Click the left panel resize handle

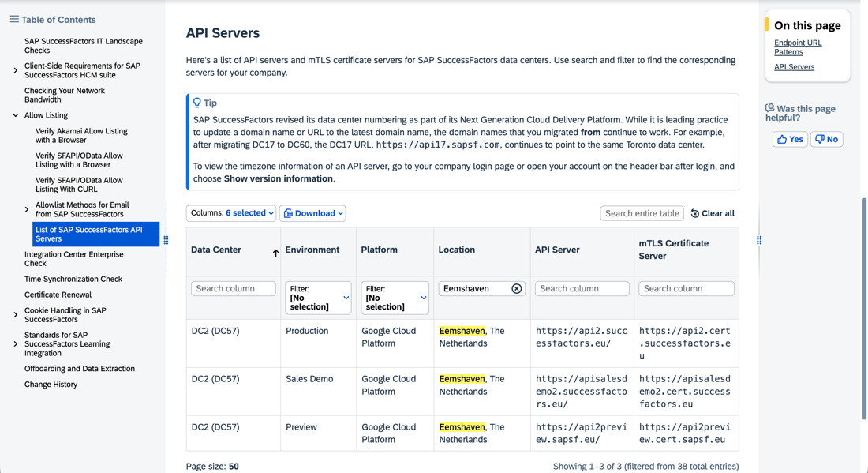pyautogui.click(x=166, y=240)
